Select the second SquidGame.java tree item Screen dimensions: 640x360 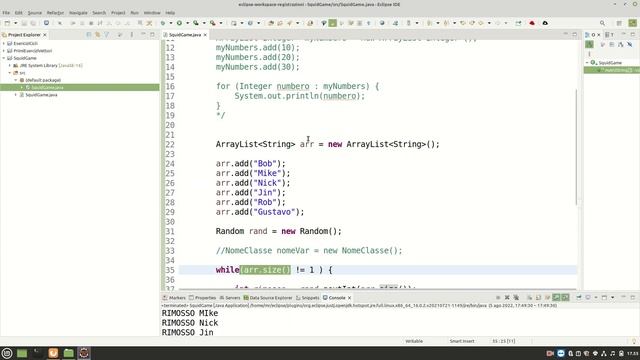tap(41, 95)
